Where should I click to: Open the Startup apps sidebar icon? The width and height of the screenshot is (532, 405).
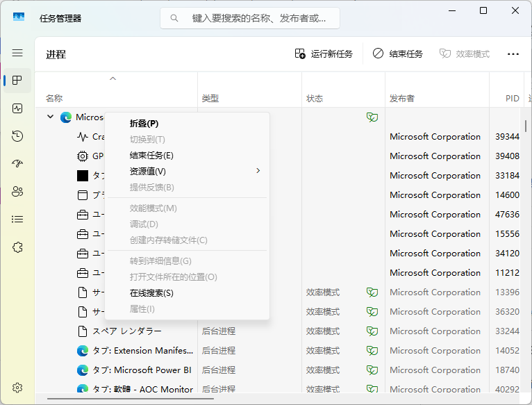[x=17, y=164]
